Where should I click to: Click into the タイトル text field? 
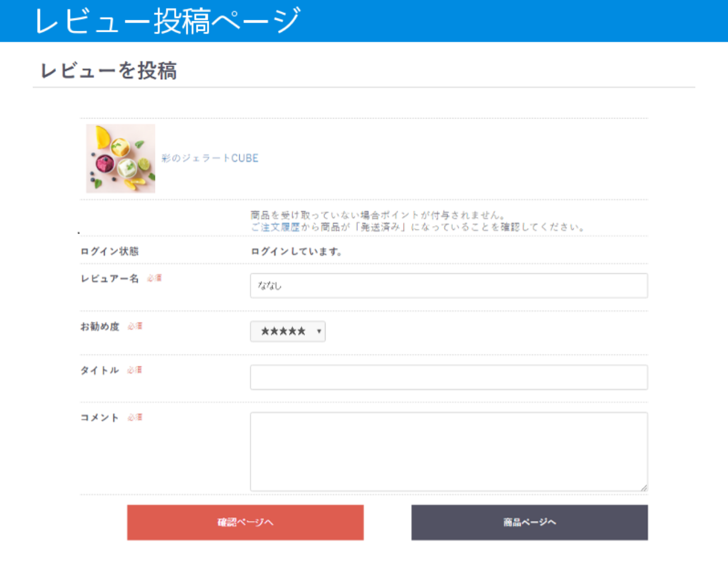click(x=449, y=377)
